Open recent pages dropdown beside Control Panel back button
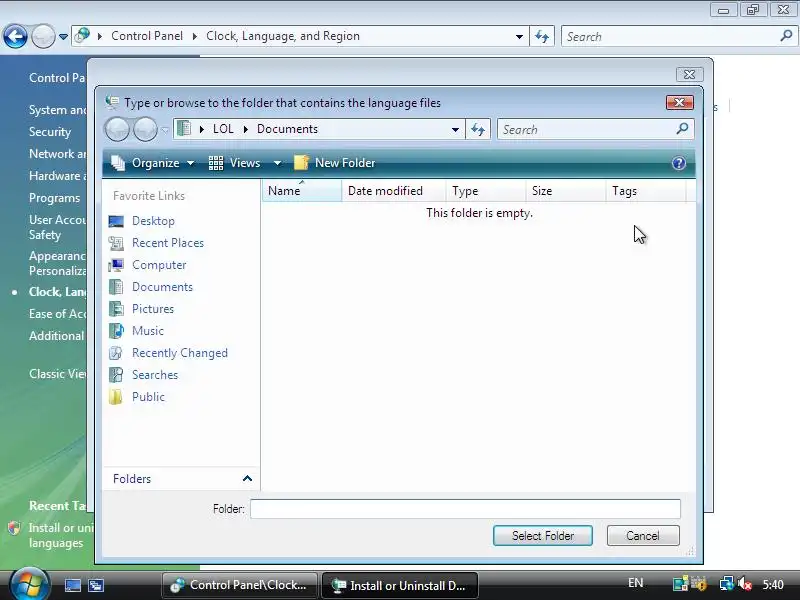 click(63, 37)
